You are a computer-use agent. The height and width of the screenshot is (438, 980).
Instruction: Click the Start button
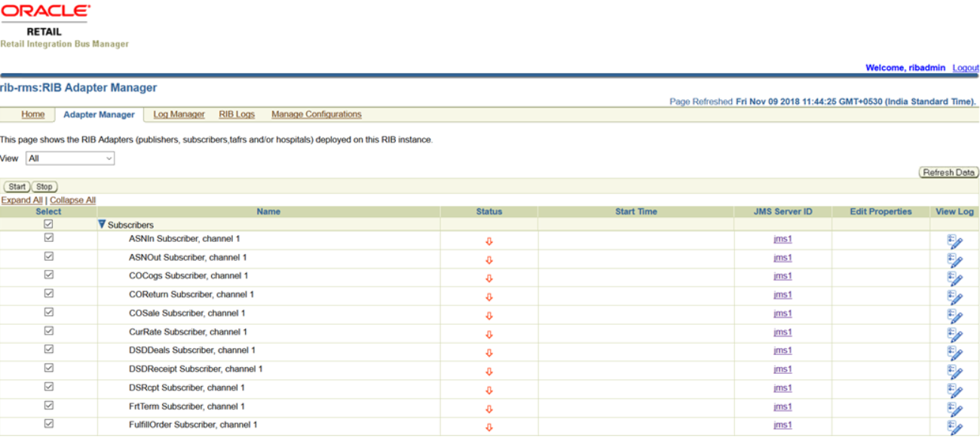17,186
